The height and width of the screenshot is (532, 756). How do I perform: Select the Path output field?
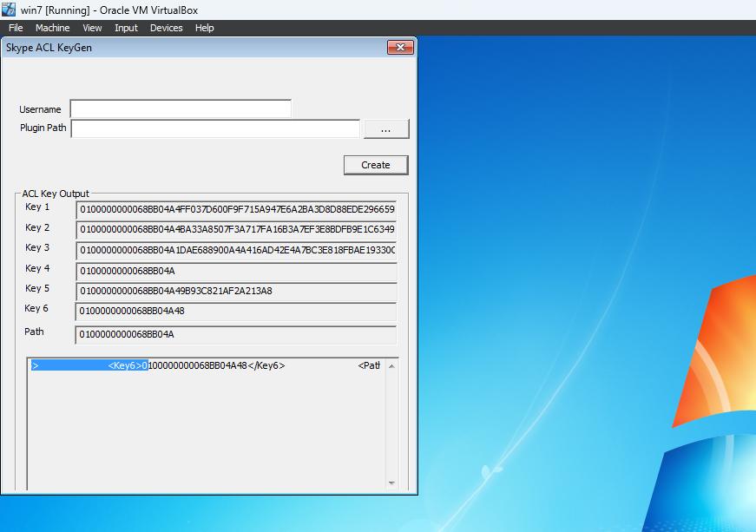[x=236, y=334]
